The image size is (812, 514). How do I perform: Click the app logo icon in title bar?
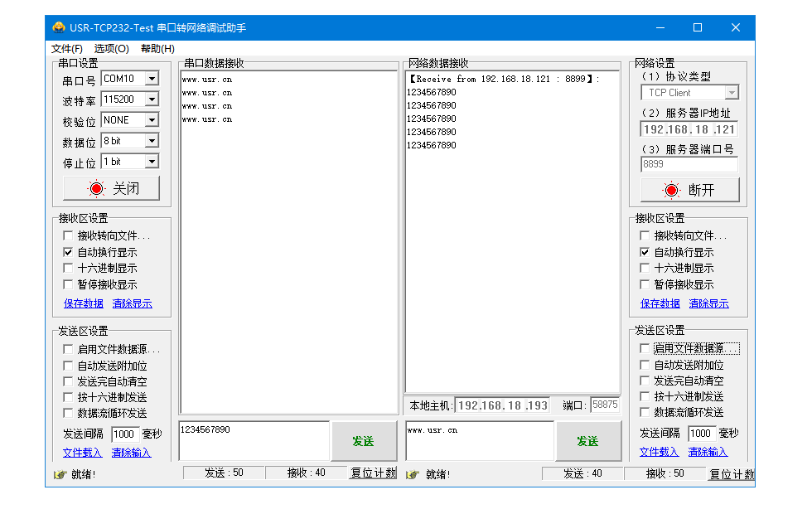click(x=58, y=27)
